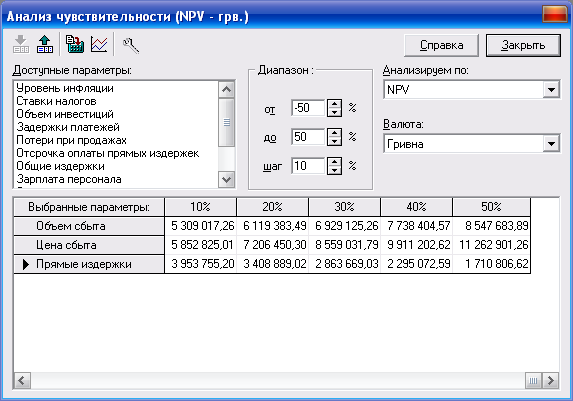
Task: Decrease the 'от' value with spinner down
Action: pos(334,112)
